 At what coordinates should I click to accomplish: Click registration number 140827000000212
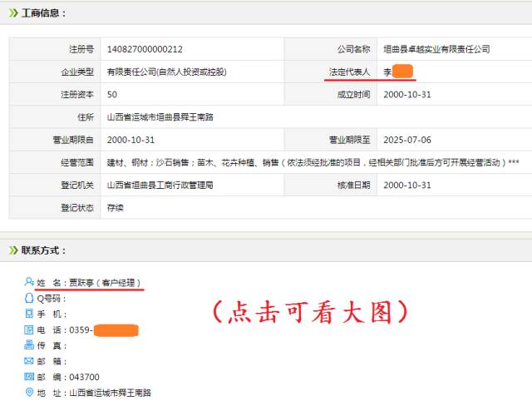coord(146,50)
